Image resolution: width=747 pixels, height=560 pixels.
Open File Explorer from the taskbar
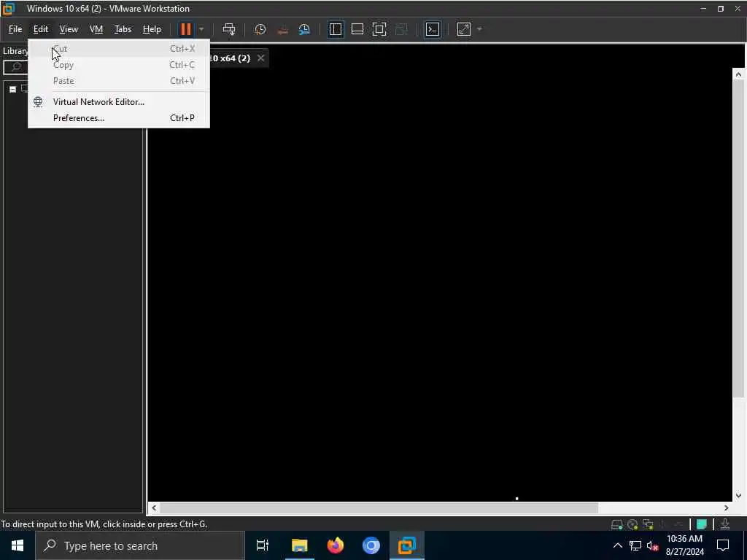point(300,545)
